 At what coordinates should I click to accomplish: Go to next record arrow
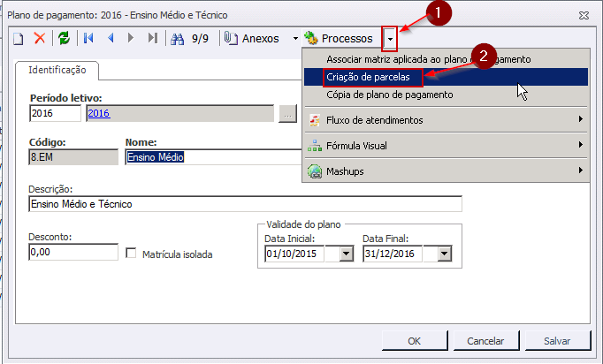[132, 38]
